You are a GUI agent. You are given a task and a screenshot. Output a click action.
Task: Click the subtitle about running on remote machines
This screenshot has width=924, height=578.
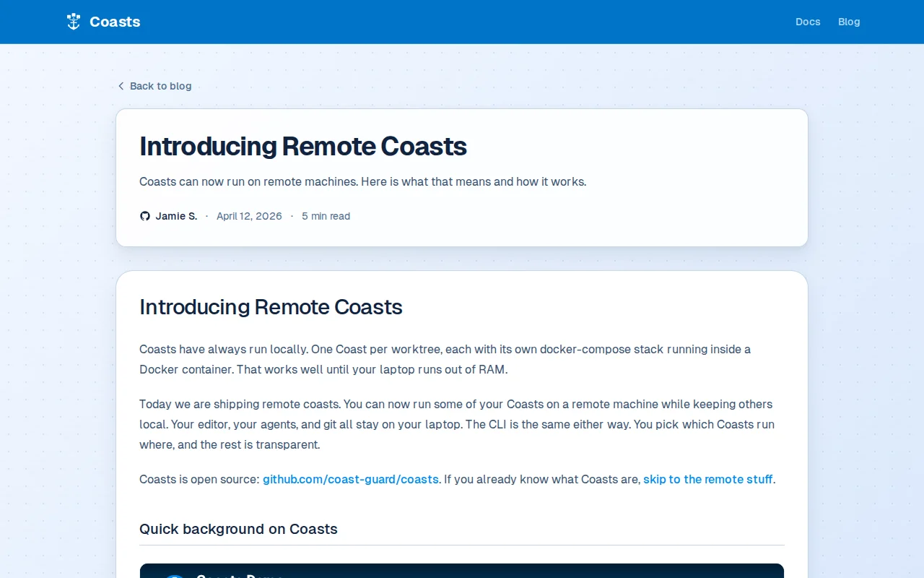click(x=362, y=181)
